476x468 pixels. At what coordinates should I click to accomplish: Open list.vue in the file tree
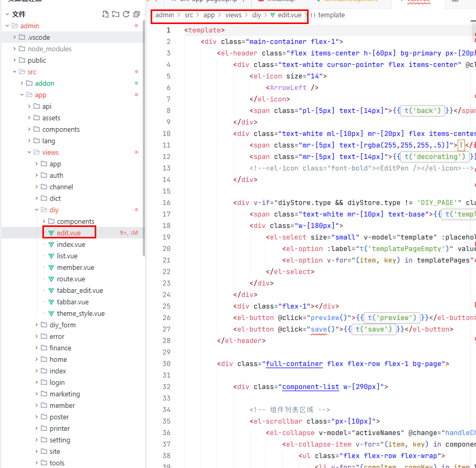[67, 256]
